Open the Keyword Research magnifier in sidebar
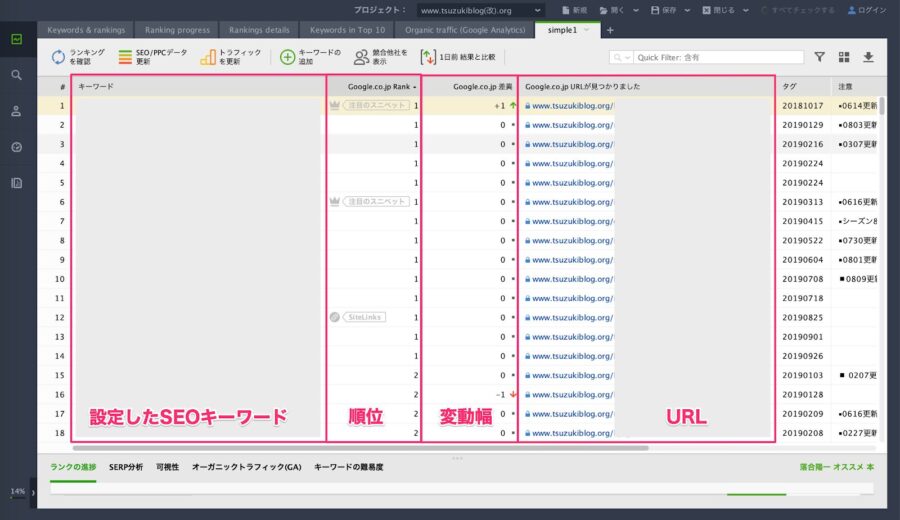The image size is (900, 520). click(17, 75)
